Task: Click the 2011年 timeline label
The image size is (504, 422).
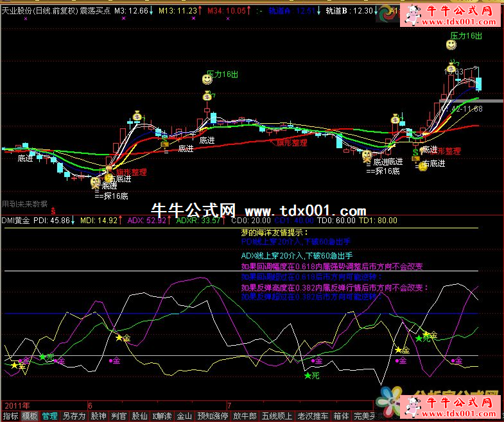Action: tap(17, 406)
